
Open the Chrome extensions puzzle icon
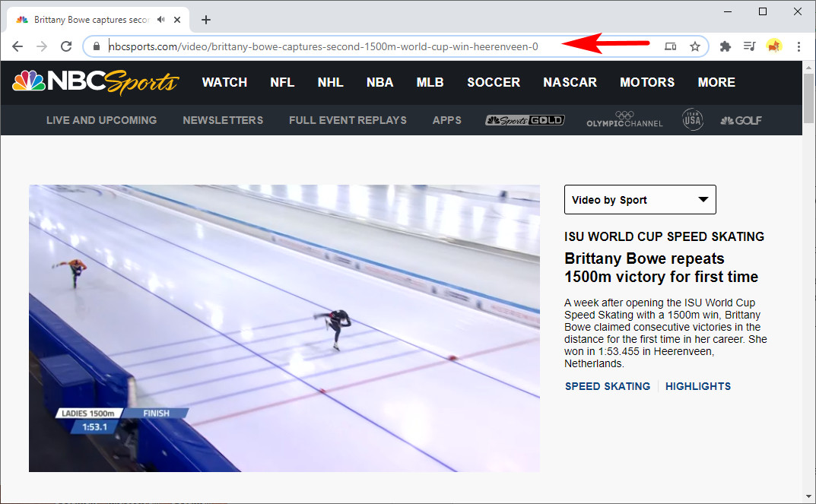725,46
